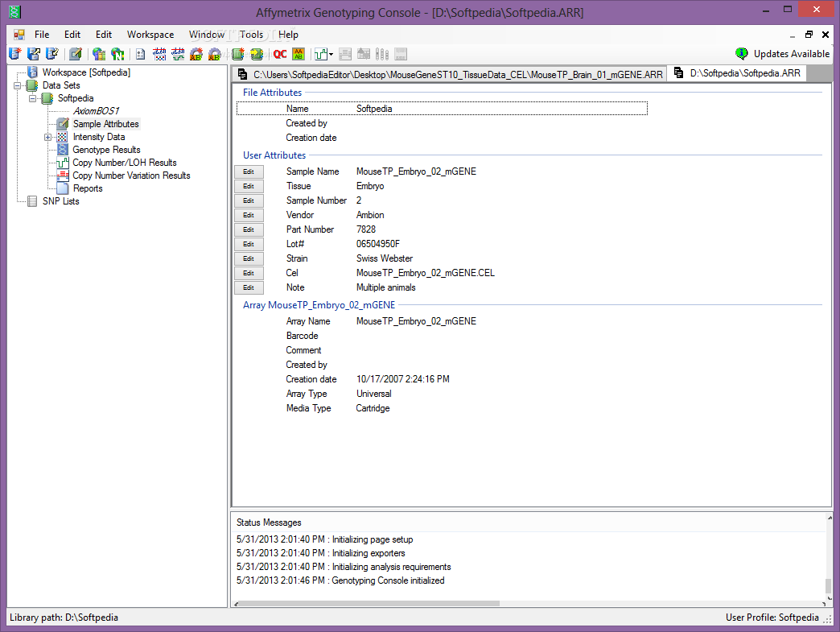Click the intensity waveform with green step icon
The image size is (840, 632).
(177, 54)
